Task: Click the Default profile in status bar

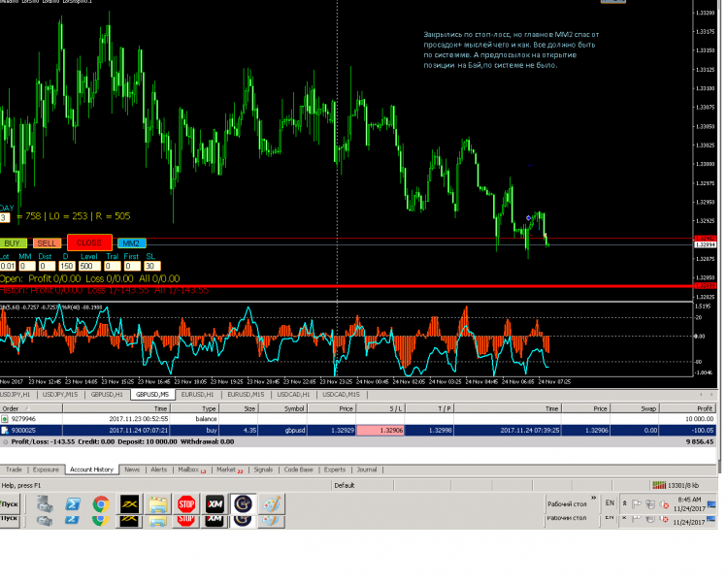Action: [x=345, y=485]
